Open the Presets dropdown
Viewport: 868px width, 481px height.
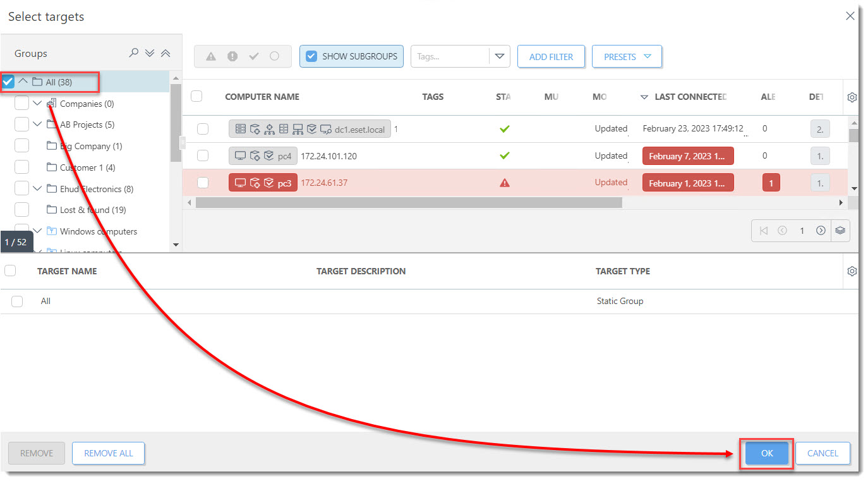coord(627,56)
